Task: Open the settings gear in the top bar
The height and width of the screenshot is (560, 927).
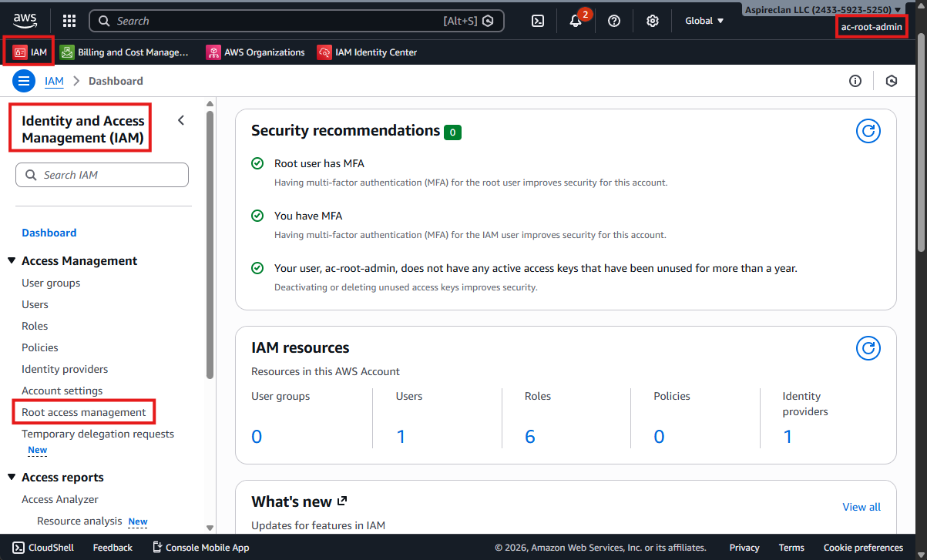Action: 653,21
